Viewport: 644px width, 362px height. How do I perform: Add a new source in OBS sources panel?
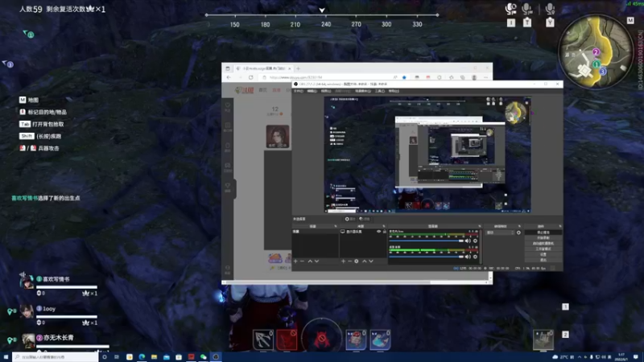point(344,261)
